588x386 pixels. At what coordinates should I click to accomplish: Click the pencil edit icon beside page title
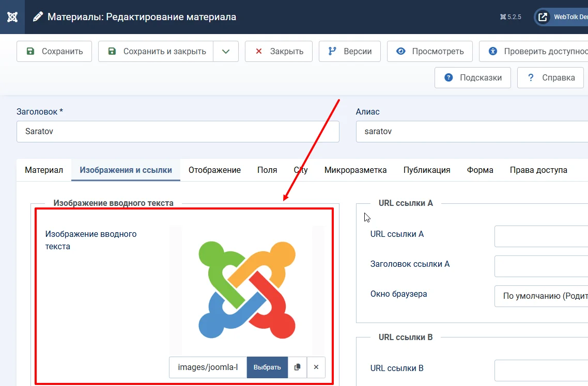click(x=38, y=17)
